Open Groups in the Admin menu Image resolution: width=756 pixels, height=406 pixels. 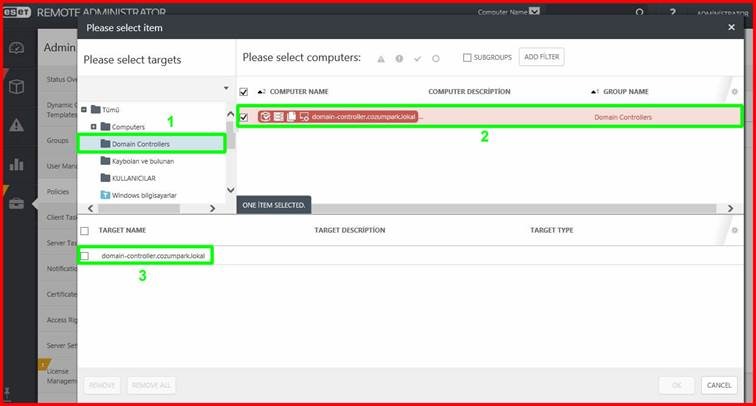[58, 140]
